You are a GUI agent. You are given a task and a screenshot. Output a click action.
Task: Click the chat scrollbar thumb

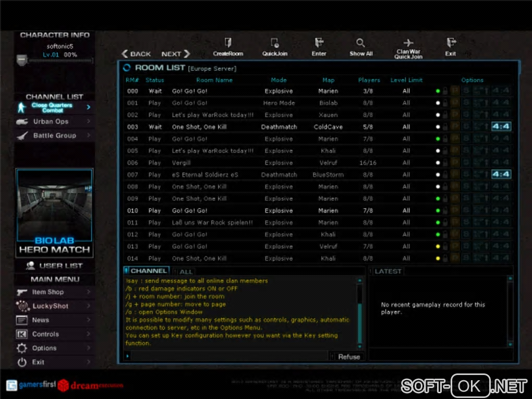(x=360, y=323)
